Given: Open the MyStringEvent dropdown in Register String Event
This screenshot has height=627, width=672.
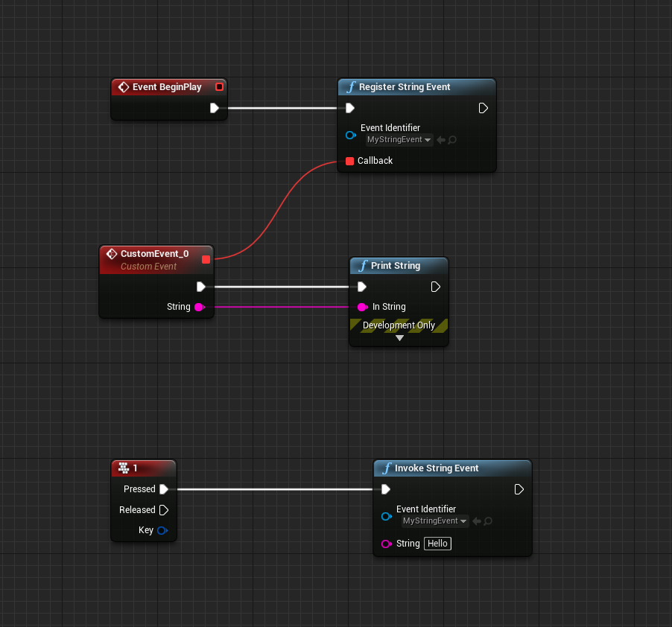Looking at the screenshot, I should [399, 140].
